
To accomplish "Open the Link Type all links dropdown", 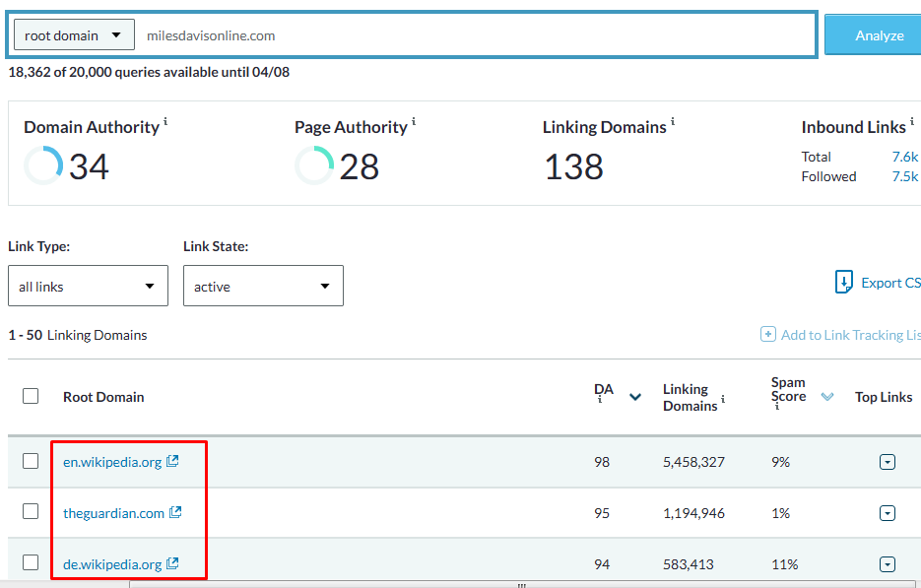I will click(87, 287).
